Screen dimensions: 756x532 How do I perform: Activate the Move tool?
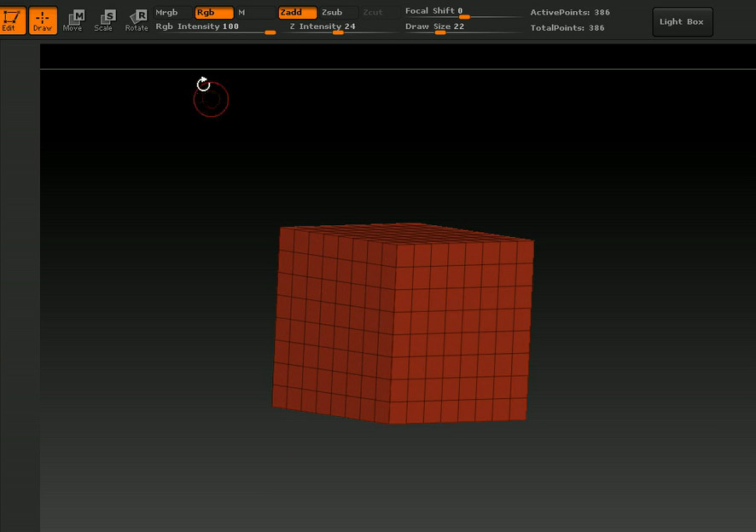coord(73,20)
